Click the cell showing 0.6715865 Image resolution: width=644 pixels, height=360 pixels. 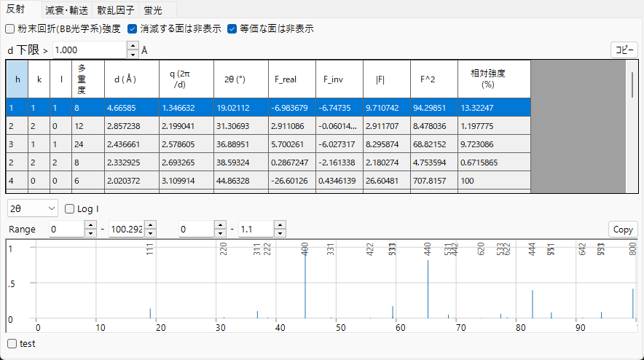click(494, 163)
